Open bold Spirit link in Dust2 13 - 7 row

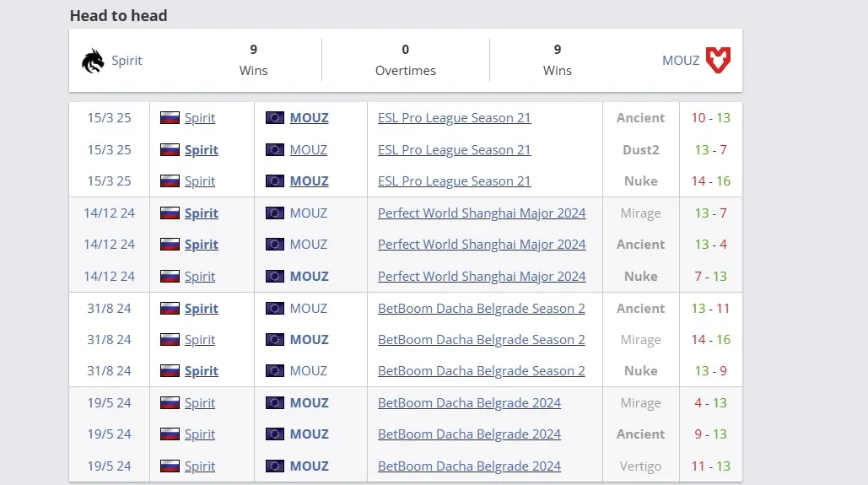(x=202, y=150)
